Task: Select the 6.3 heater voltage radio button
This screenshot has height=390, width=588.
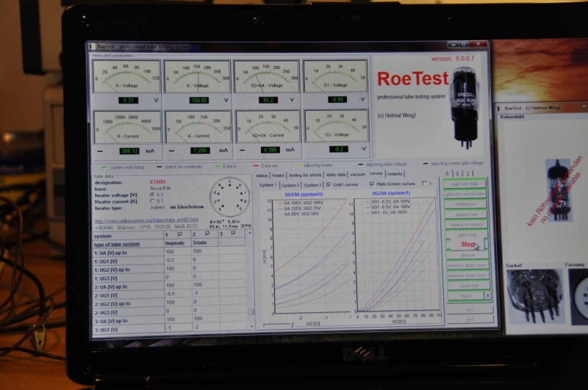Action: point(152,195)
